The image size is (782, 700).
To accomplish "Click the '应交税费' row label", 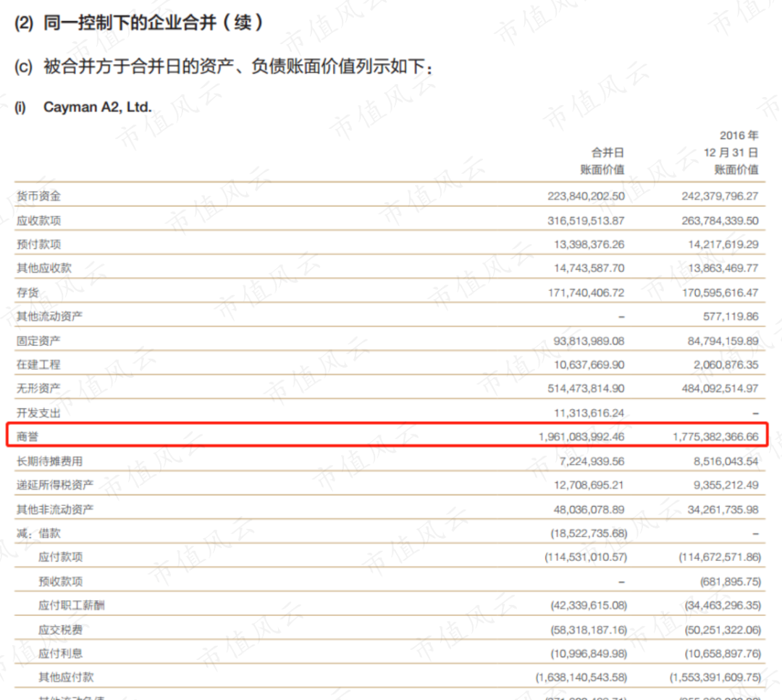I will pos(60,630).
